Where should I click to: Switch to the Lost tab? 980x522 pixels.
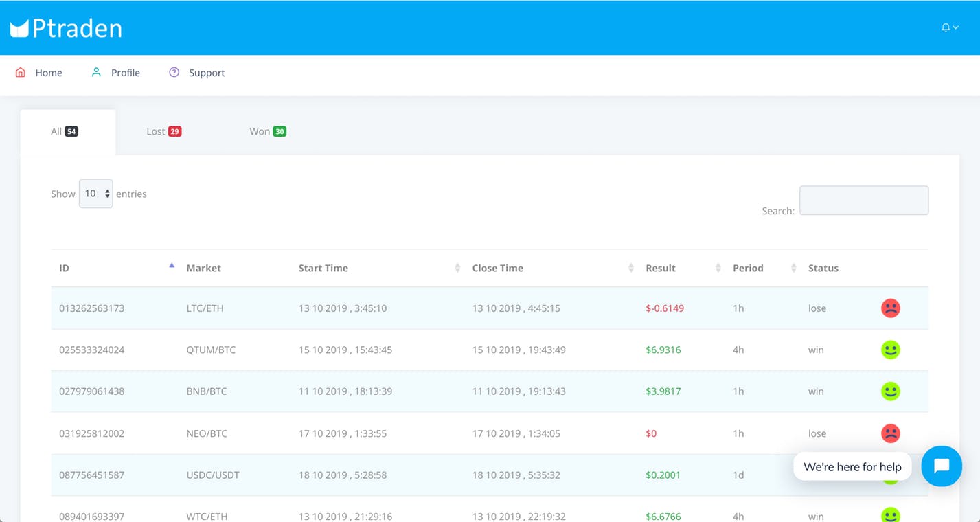[x=163, y=131]
